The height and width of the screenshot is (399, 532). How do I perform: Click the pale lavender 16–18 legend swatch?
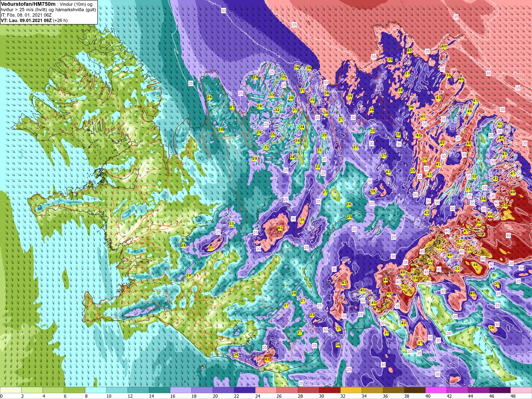click(x=181, y=390)
